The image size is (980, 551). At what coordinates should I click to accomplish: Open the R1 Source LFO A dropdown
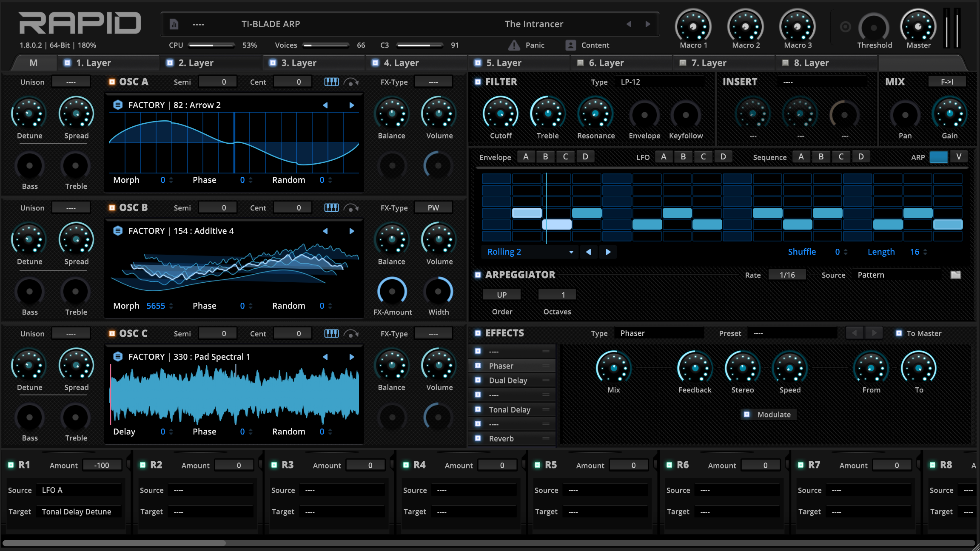tap(79, 490)
